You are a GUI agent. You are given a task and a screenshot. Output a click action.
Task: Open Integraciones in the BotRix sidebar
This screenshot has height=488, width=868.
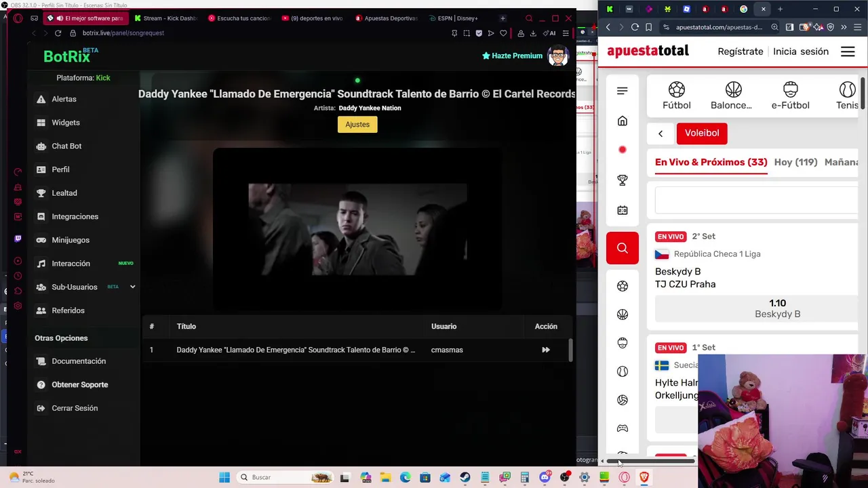(75, 216)
